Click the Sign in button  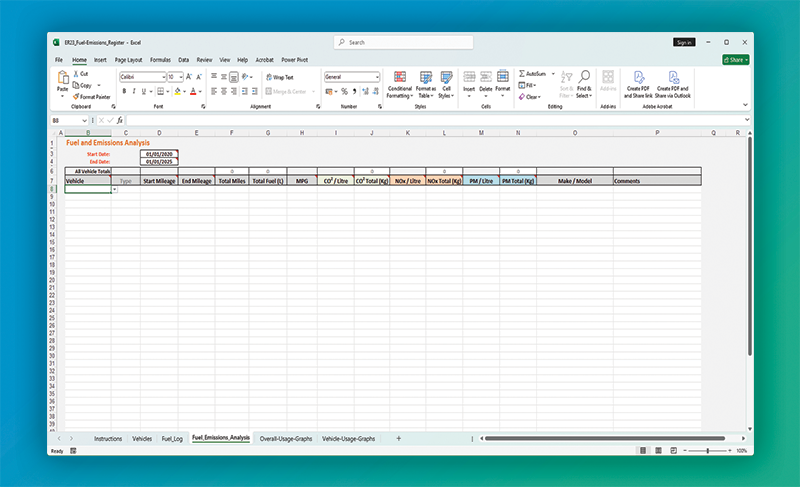coord(684,42)
